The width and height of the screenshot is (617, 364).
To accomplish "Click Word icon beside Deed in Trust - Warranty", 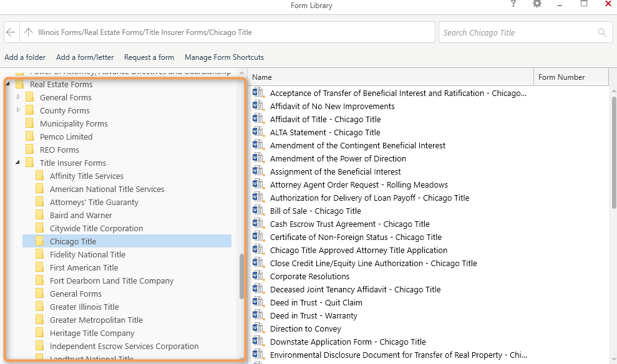I will (x=258, y=315).
